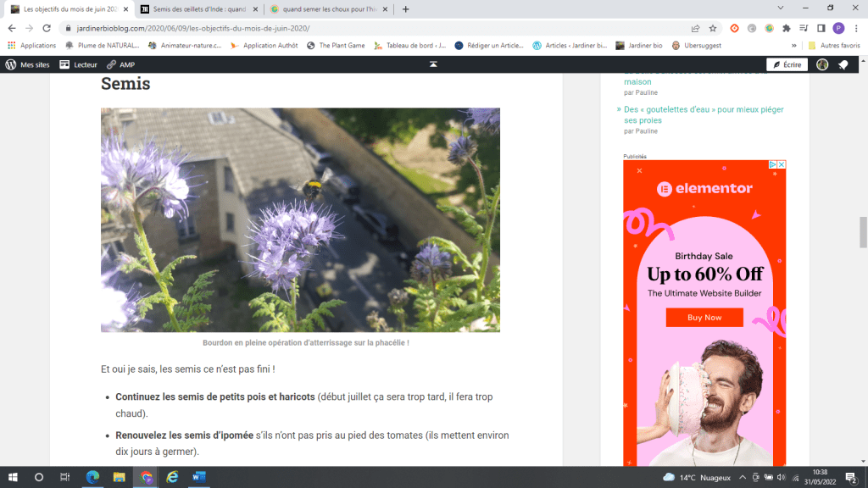The width and height of the screenshot is (868, 488).
Task: Click the Écrire button
Action: coord(787,64)
